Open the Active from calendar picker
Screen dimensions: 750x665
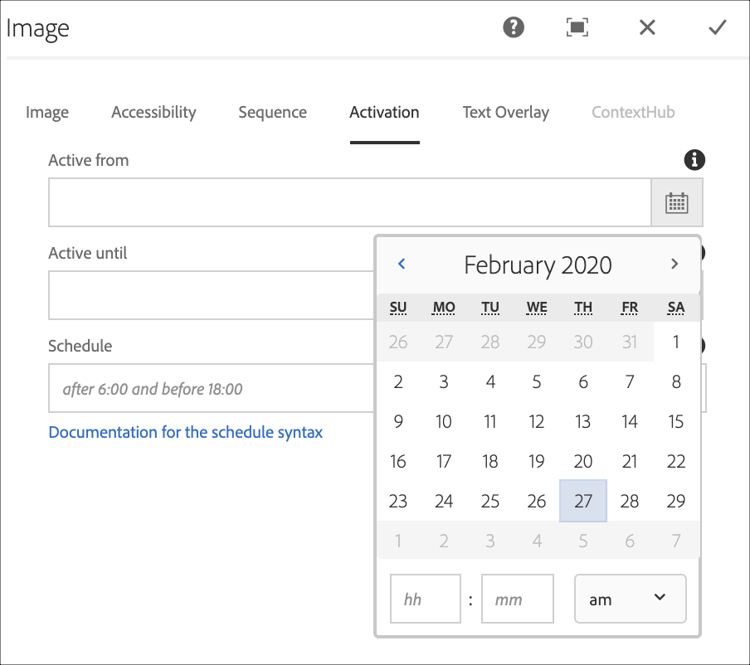677,203
